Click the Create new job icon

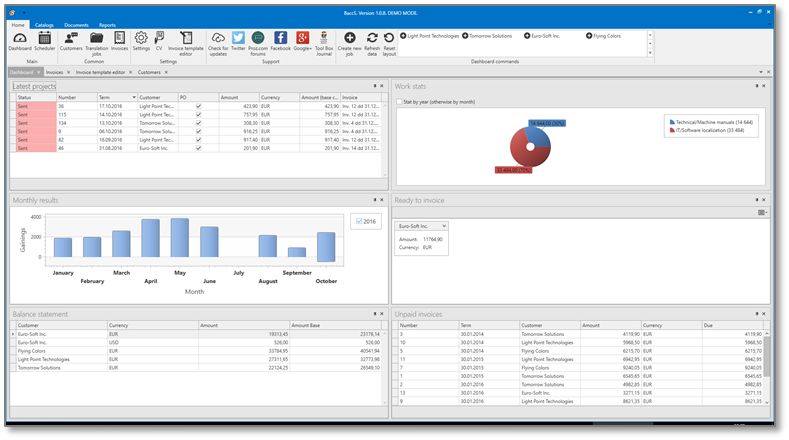[349, 39]
